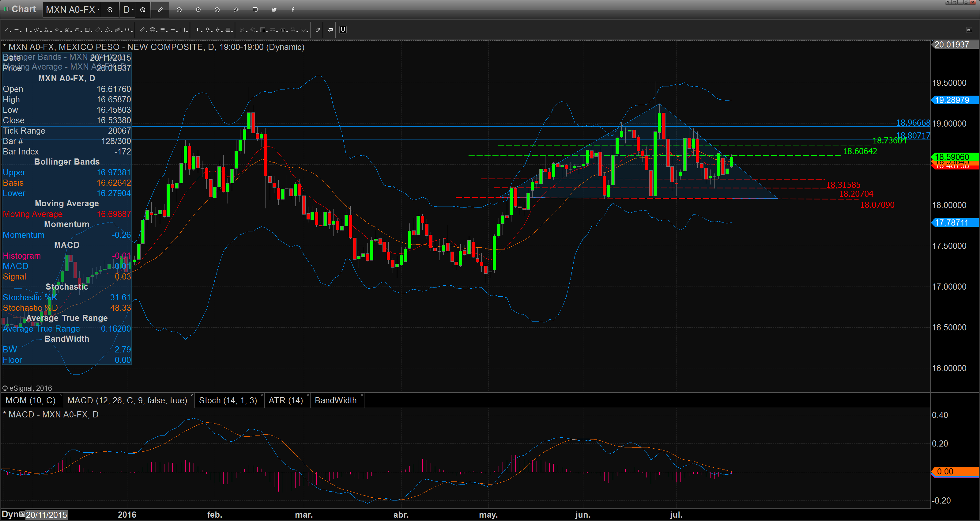Select the up arrow marker tool

[x=208, y=30]
